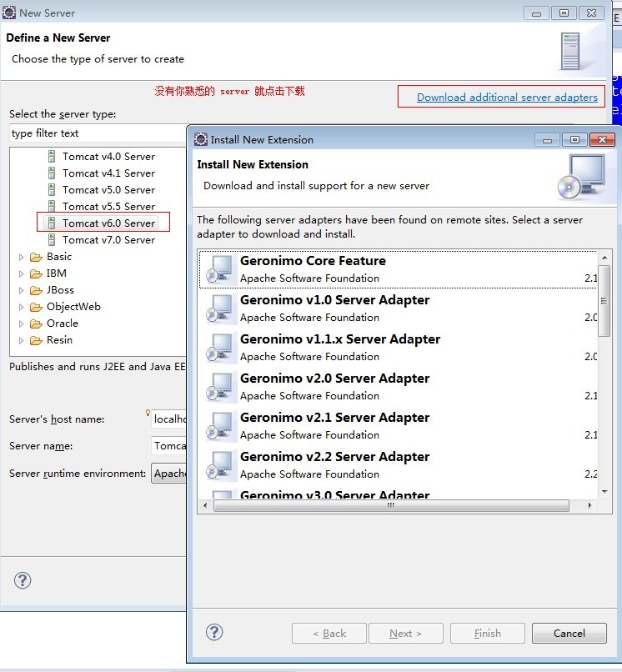622x672 pixels.
Task: Expand the Oracle server category
Action: tap(21, 323)
